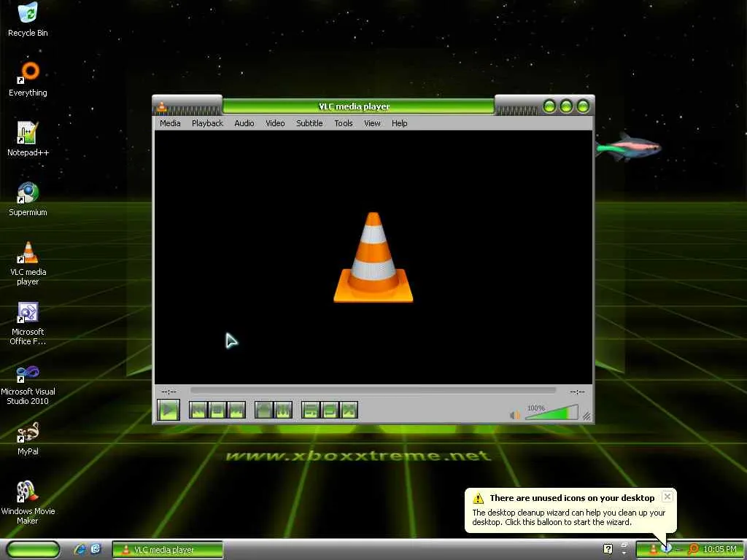This screenshot has height=560, width=747.
Task: Open the View menu
Action: coord(372,123)
